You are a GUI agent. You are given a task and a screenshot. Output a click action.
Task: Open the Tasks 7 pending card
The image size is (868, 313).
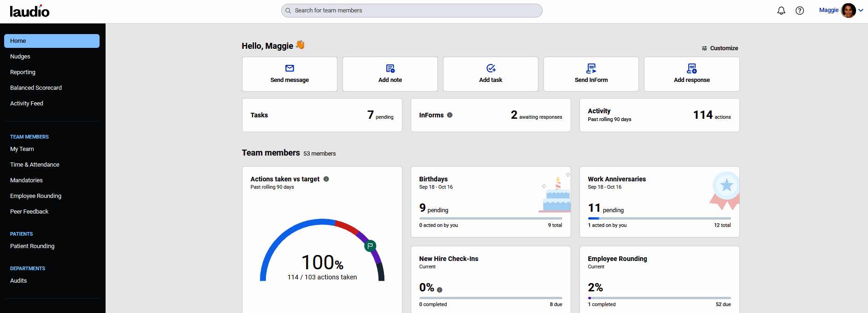point(322,115)
